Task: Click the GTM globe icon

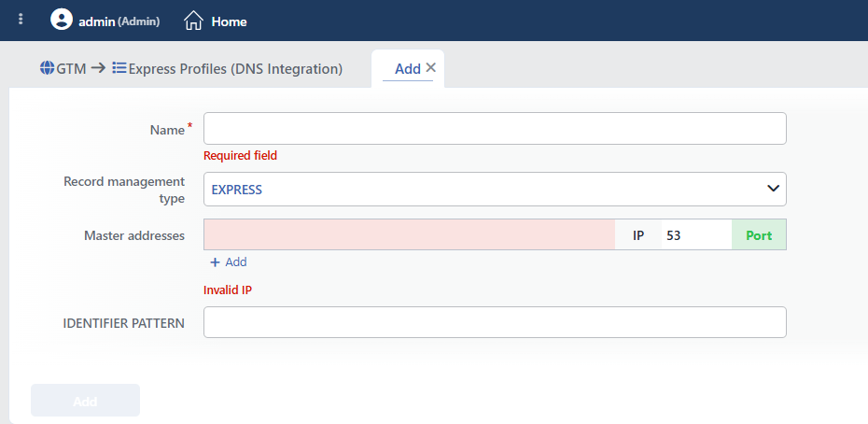Action: coord(47,68)
